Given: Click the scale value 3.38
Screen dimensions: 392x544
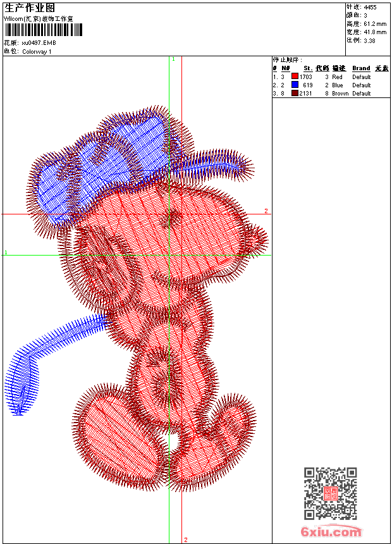Looking at the screenshot, I should [369, 40].
